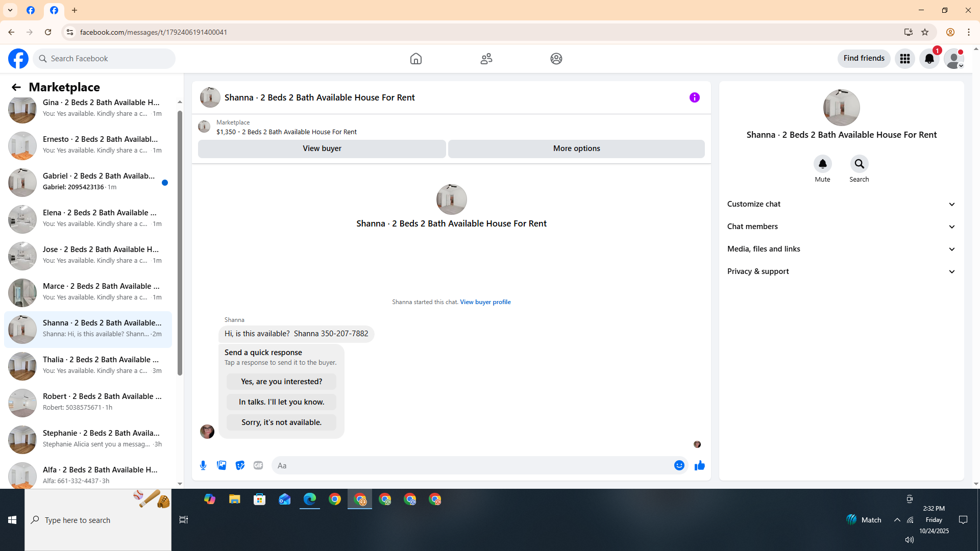Show hidden system tray icons chevron
Viewport: 980px width, 551px height.
click(897, 520)
